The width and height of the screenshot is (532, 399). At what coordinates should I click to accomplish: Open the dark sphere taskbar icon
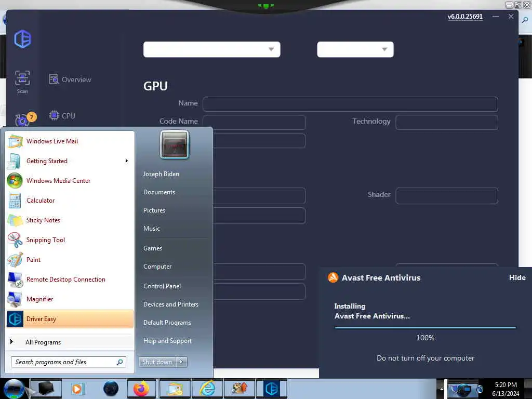click(111, 389)
